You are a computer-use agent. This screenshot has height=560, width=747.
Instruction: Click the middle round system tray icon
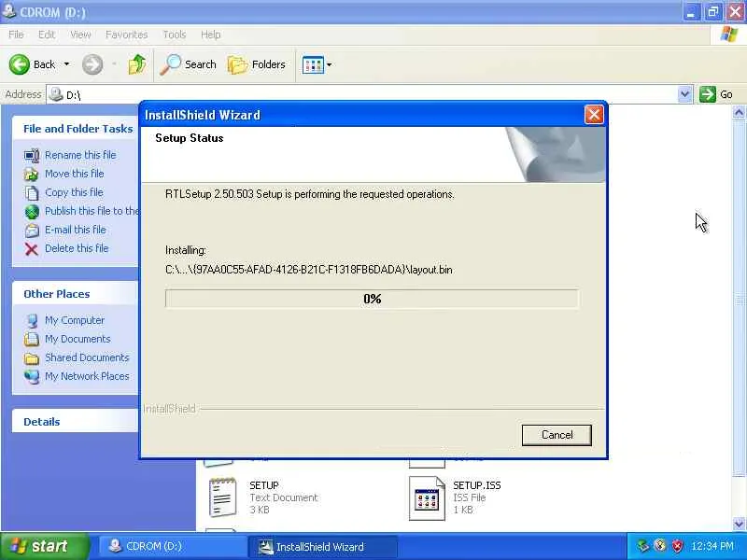(660, 546)
